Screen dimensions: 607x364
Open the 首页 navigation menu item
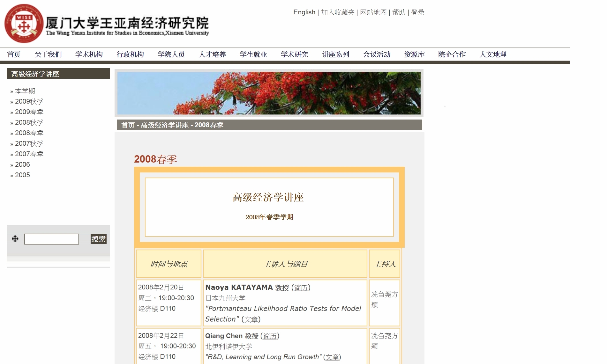pos(14,55)
